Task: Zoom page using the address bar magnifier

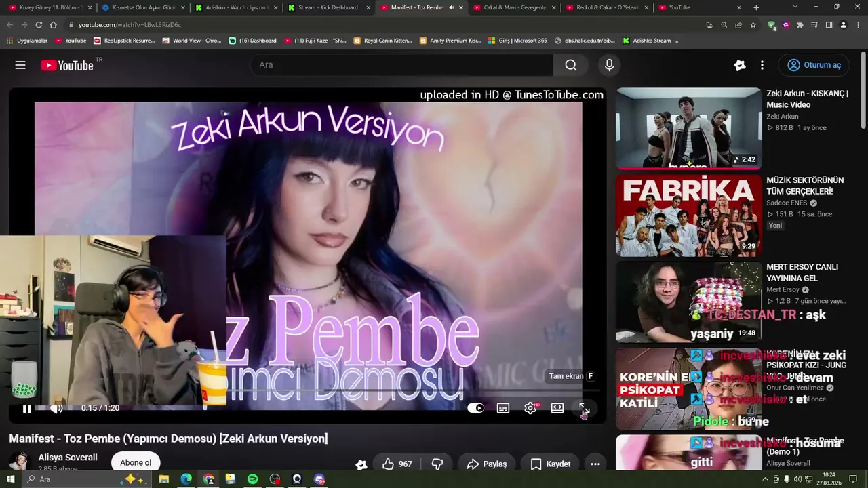Action: click(x=724, y=25)
